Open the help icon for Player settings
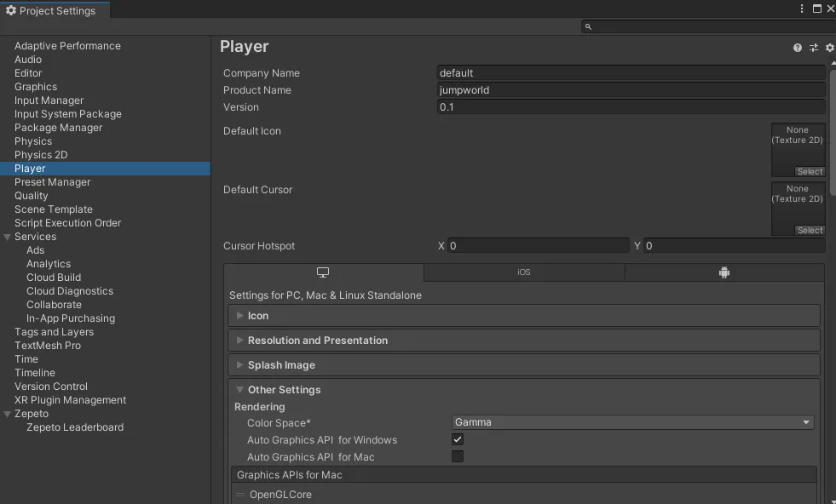The height and width of the screenshot is (504, 836). 797,48
